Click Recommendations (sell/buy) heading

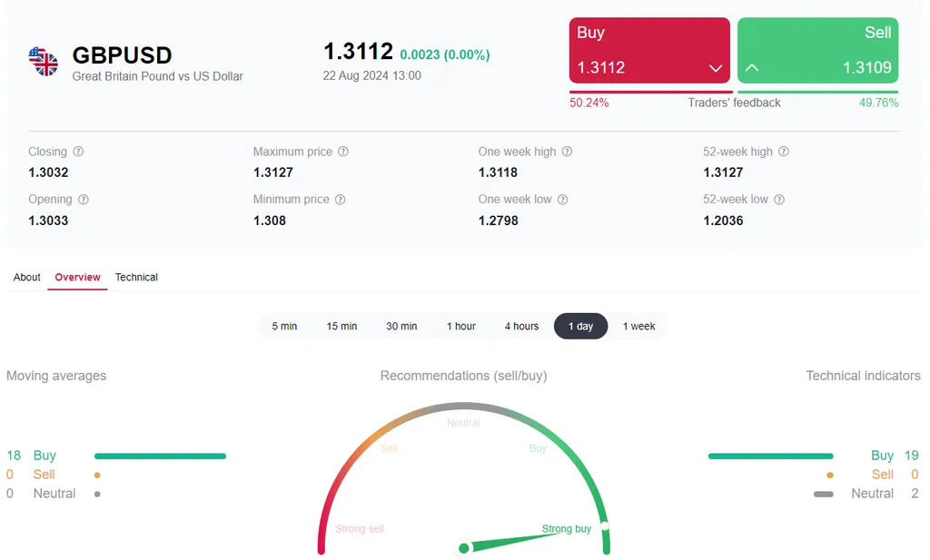click(x=464, y=376)
